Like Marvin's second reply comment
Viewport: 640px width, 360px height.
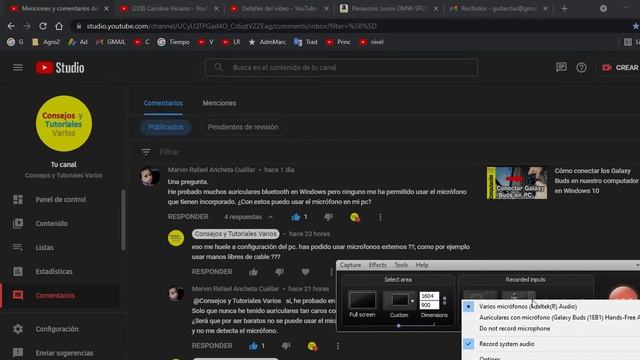(x=253, y=346)
